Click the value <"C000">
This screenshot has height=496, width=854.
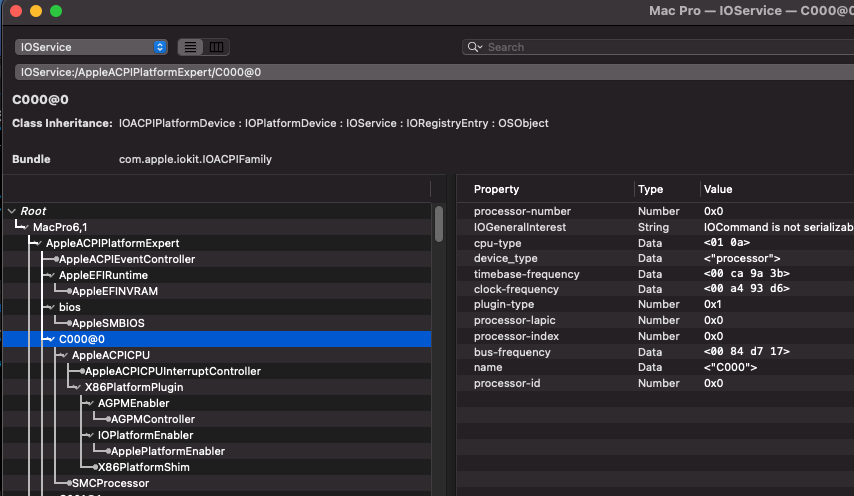[x=730, y=367]
